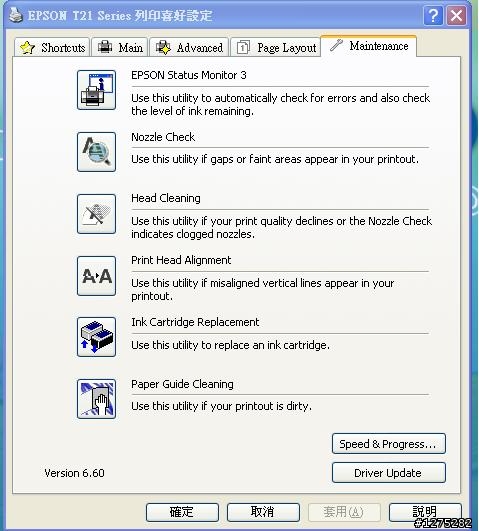Image resolution: width=479 pixels, height=531 pixels.
Task: Click the printer icon in title bar
Action: 16,15
